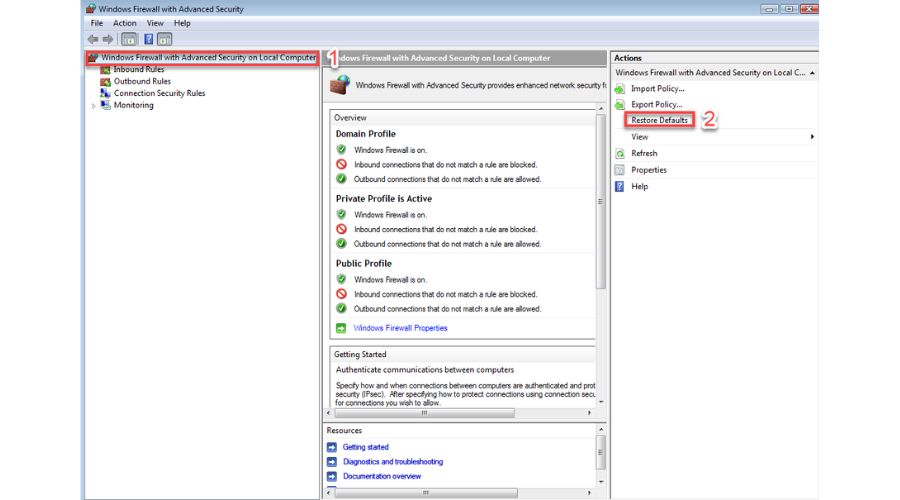This screenshot has height=500, width=900.
Task: Click the green Refresh icon
Action: tap(620, 153)
